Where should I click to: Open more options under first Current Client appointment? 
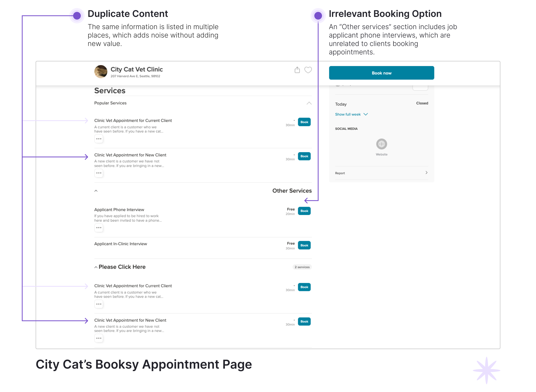click(99, 139)
